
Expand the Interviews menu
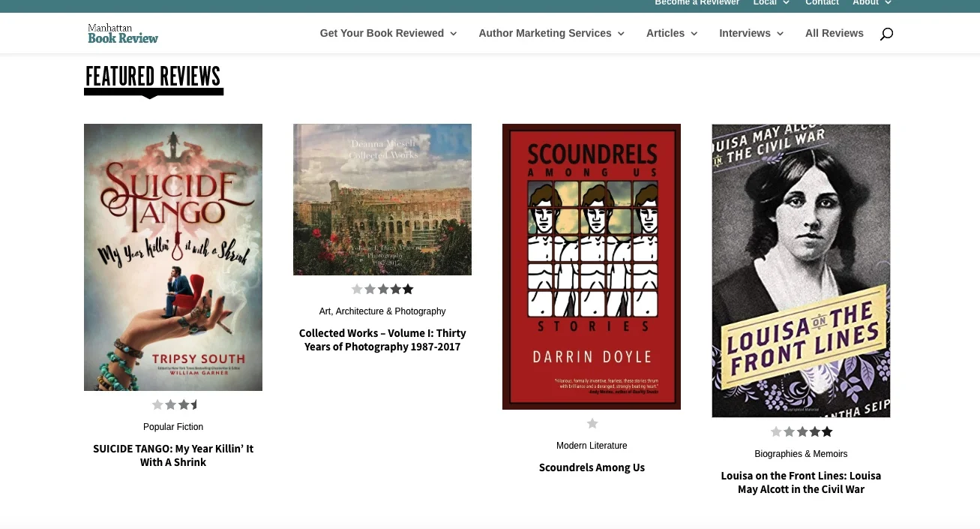(x=751, y=33)
